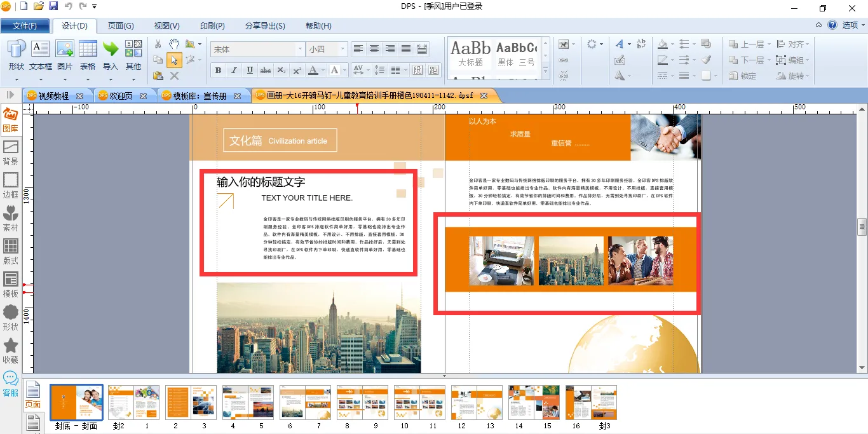868x434 pixels.
Task: Click the link chain icon
Action: 564,60
